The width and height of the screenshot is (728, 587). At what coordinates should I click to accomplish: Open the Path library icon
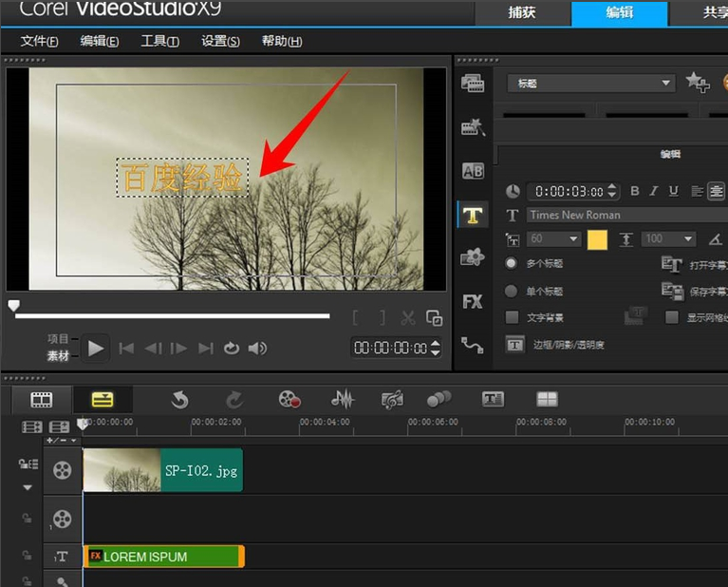473,345
